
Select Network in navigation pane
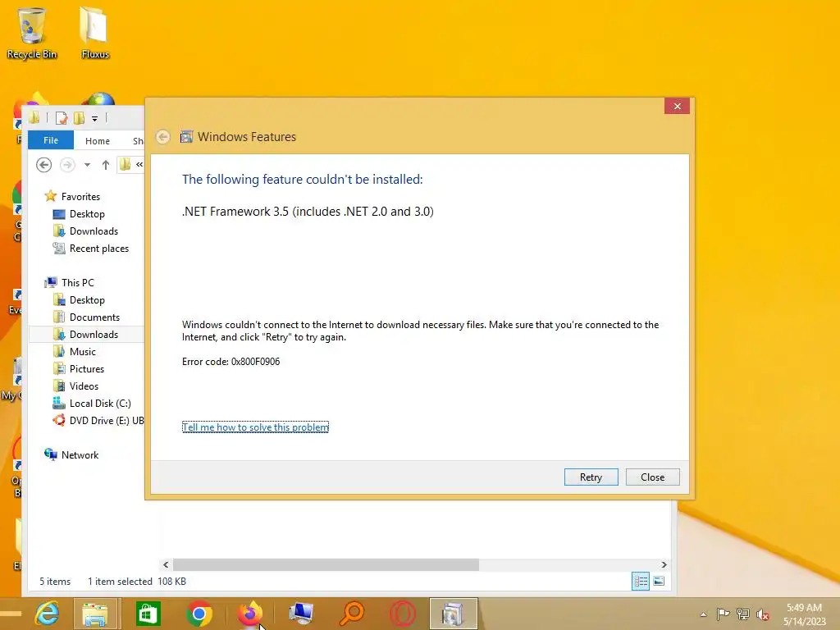(80, 454)
